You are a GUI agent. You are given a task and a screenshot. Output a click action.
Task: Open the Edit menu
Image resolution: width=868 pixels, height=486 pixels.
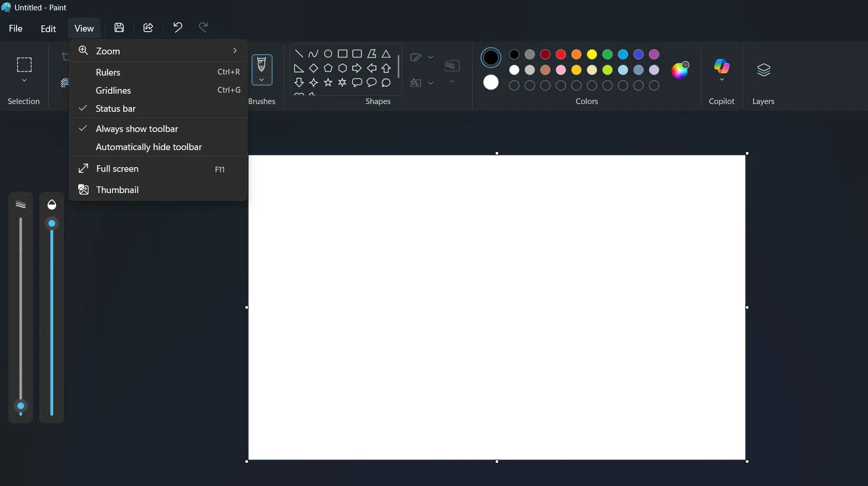click(x=48, y=28)
